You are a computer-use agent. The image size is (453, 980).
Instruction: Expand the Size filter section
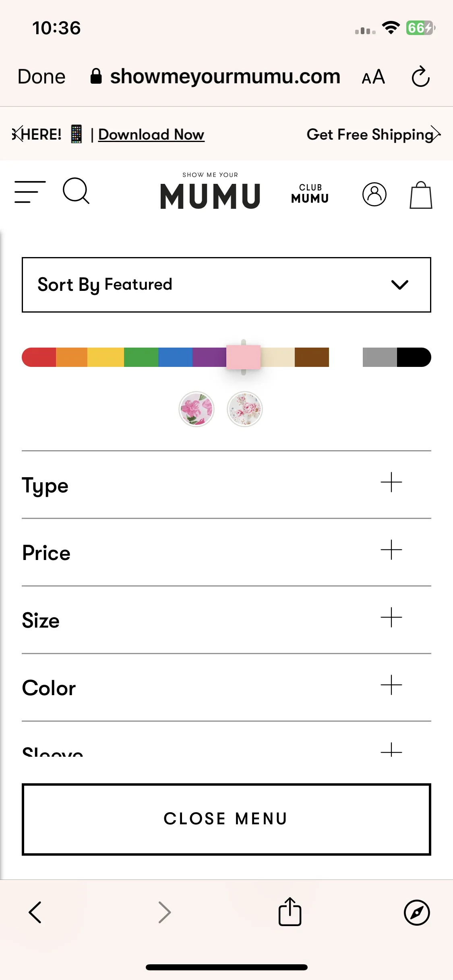pyautogui.click(x=226, y=620)
